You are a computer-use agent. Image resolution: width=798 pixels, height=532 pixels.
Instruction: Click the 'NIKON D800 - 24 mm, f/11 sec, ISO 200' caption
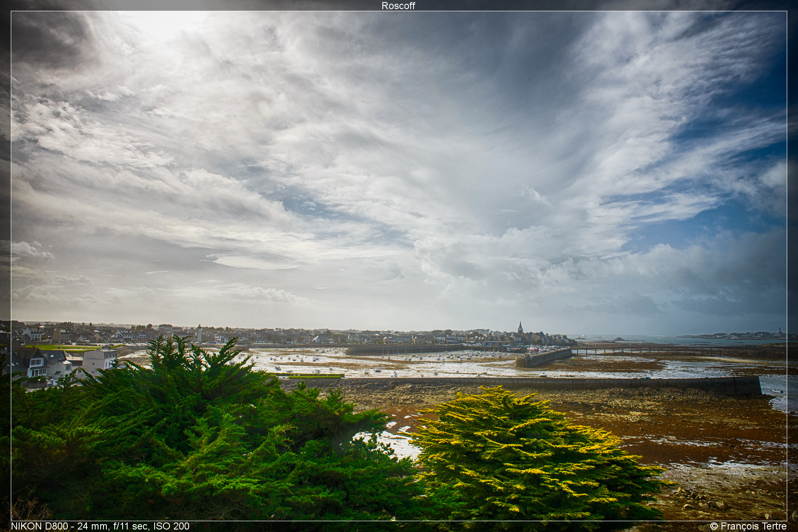pyautogui.click(x=100, y=526)
